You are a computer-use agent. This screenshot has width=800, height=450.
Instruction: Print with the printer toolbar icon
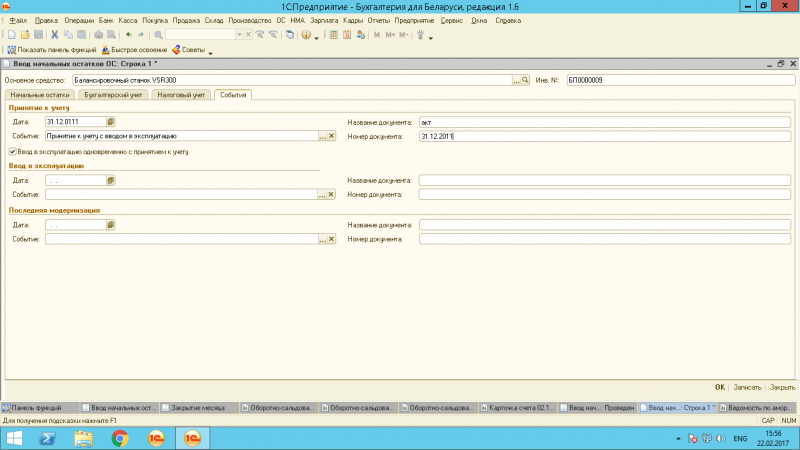[x=98, y=35]
